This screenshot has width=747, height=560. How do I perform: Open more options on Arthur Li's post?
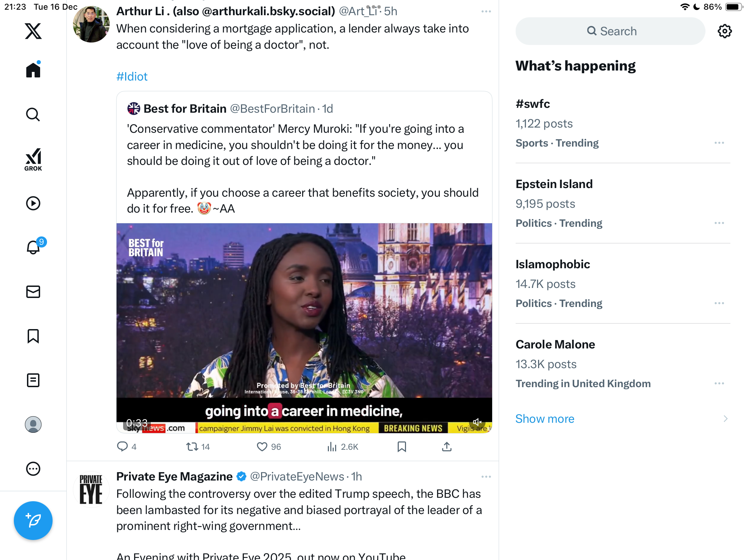click(x=486, y=11)
